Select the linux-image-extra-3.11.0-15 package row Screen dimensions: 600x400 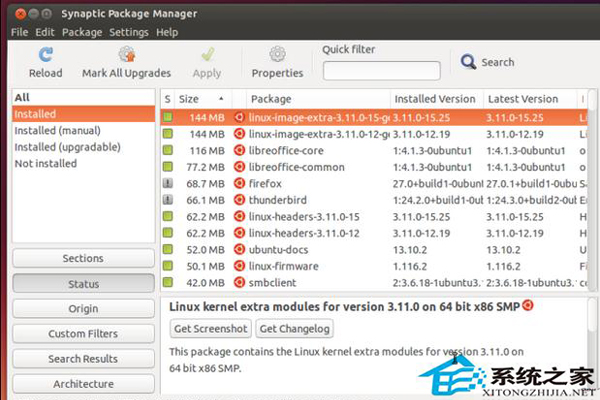pyautogui.click(x=374, y=118)
